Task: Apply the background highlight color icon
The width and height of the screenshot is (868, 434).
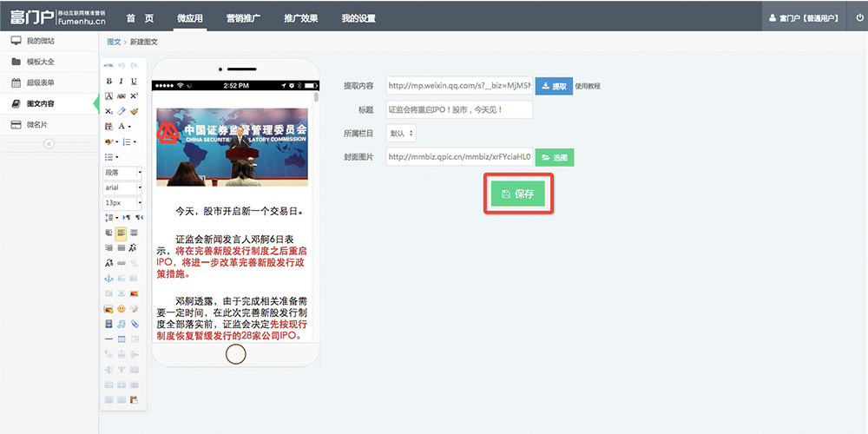Action: (x=108, y=141)
